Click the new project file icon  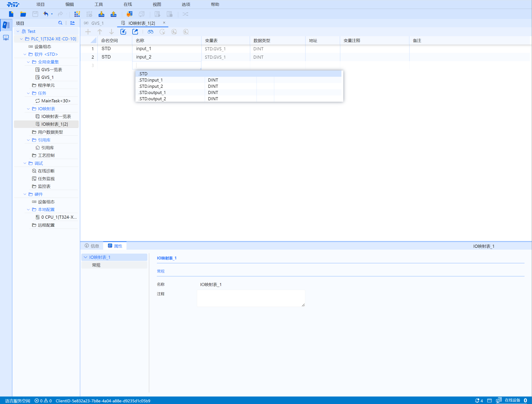11,14
